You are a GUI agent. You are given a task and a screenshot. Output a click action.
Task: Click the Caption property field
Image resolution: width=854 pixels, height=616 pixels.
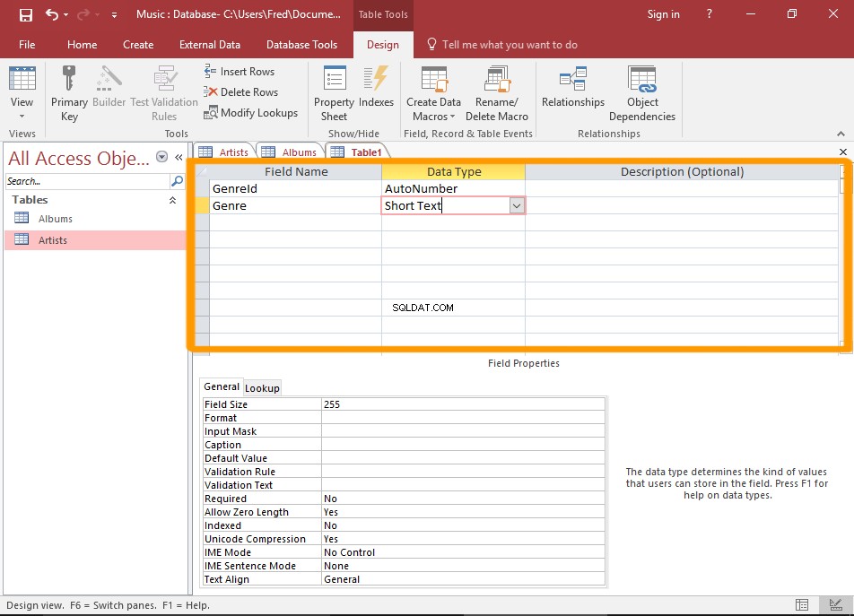pos(463,445)
